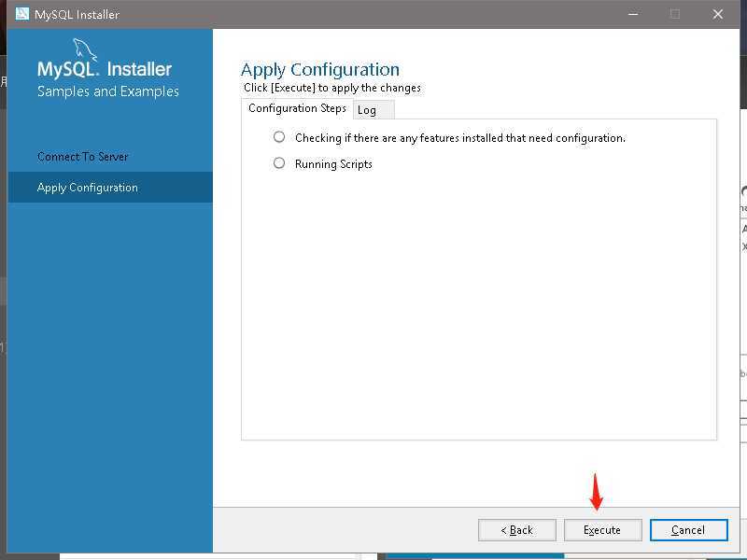Viewport: 747px width, 560px height.
Task: Click the MySQL Installer title bar icon
Action: (x=21, y=14)
